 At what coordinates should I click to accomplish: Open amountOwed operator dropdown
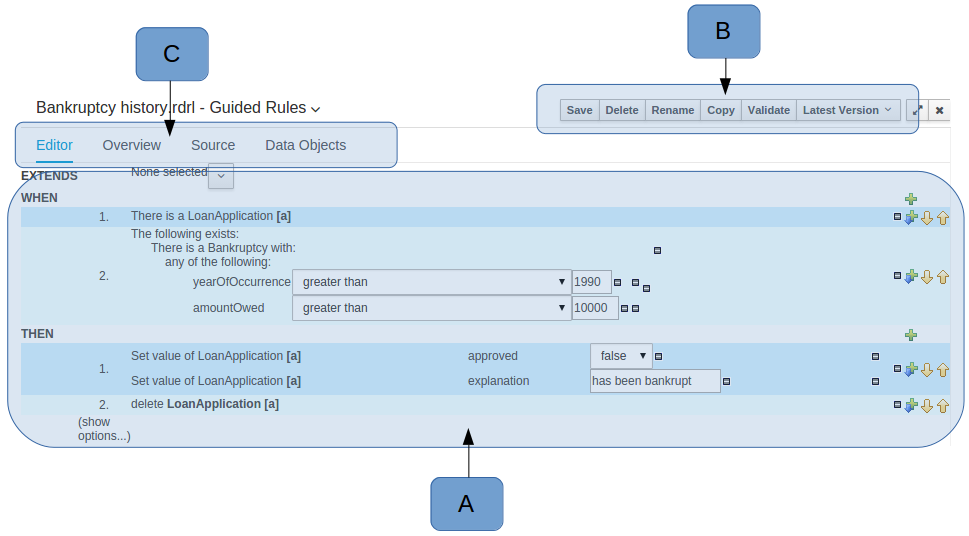point(431,308)
